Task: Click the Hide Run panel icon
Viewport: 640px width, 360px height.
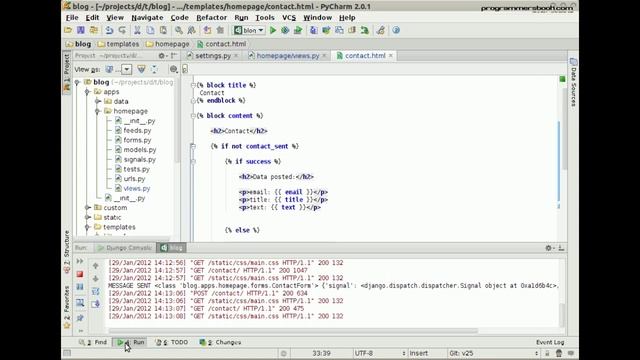Action: tap(561, 248)
